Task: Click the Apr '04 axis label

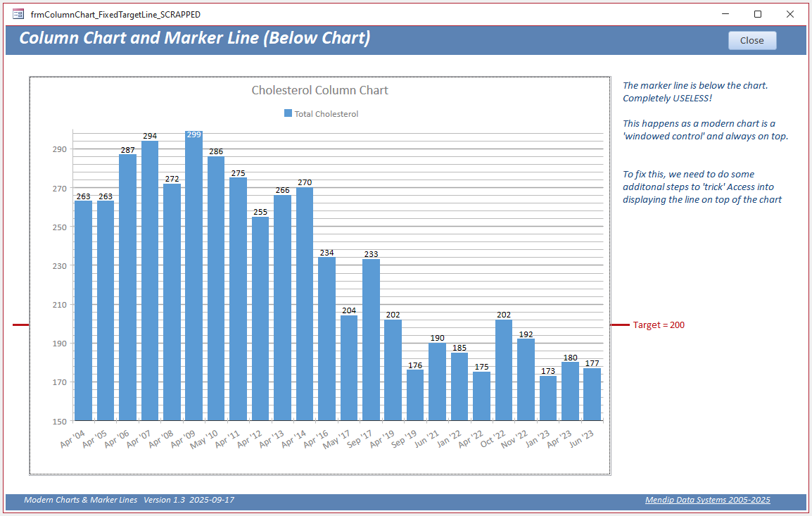Action: pyautogui.click(x=73, y=439)
